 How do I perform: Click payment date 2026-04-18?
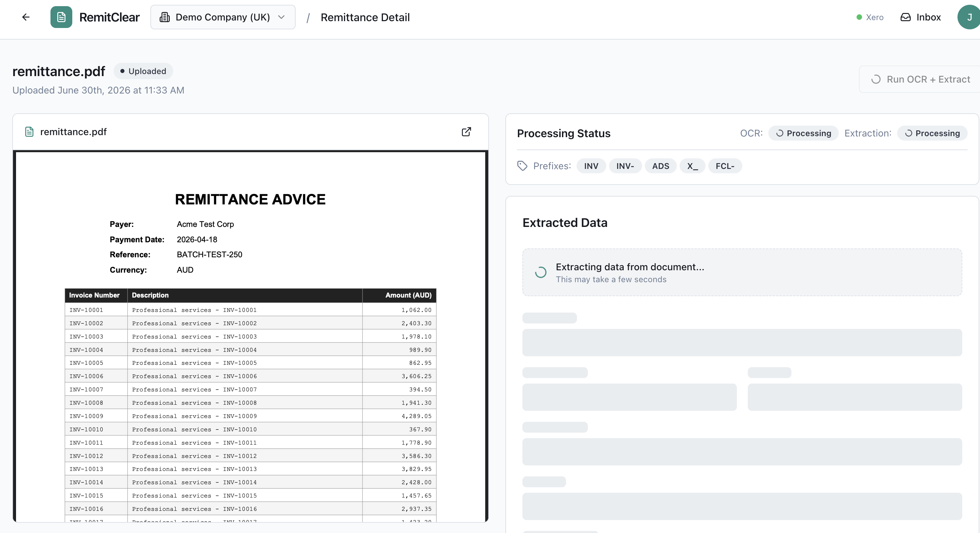point(197,240)
